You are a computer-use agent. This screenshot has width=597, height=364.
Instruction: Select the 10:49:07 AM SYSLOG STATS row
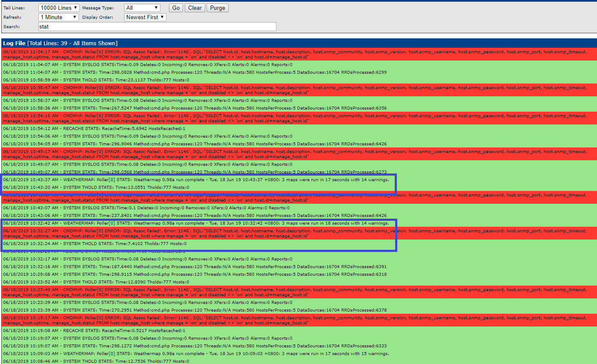298,165
